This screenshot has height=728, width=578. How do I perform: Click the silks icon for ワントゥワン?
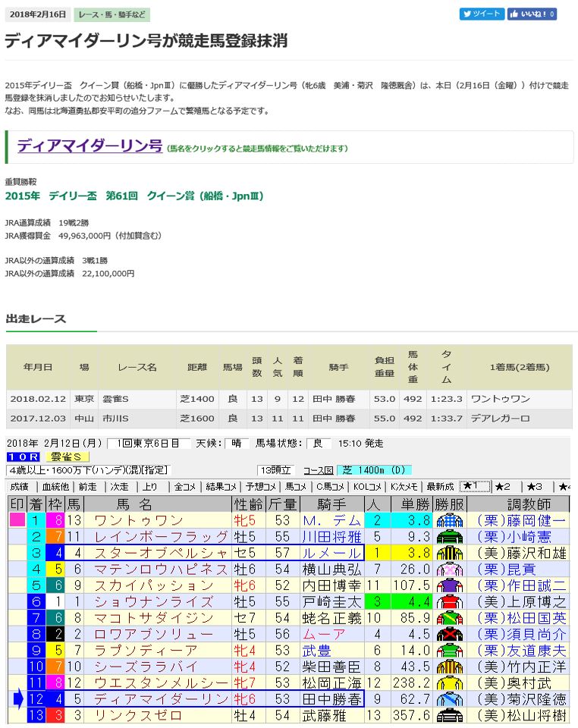(x=449, y=520)
